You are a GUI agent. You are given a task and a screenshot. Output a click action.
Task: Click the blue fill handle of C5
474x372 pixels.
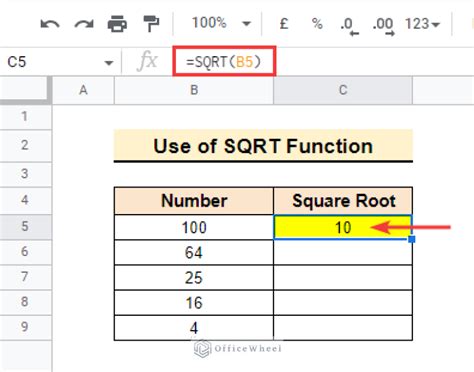(x=412, y=239)
